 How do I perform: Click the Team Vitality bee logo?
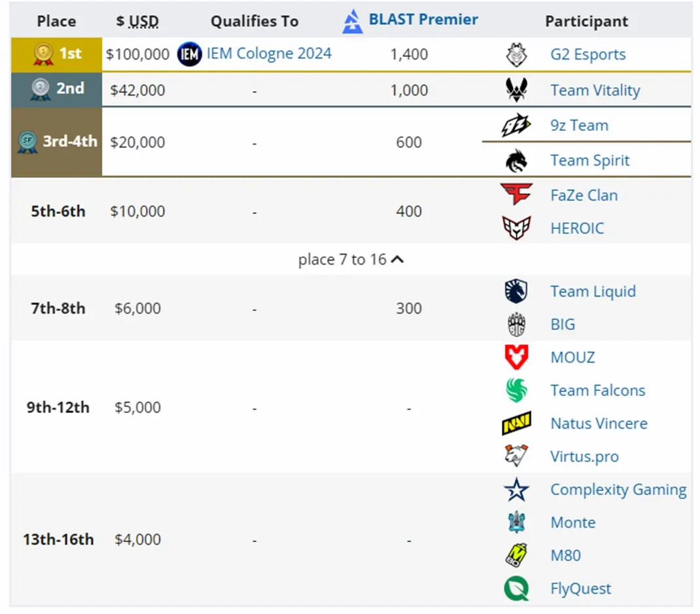tap(516, 90)
